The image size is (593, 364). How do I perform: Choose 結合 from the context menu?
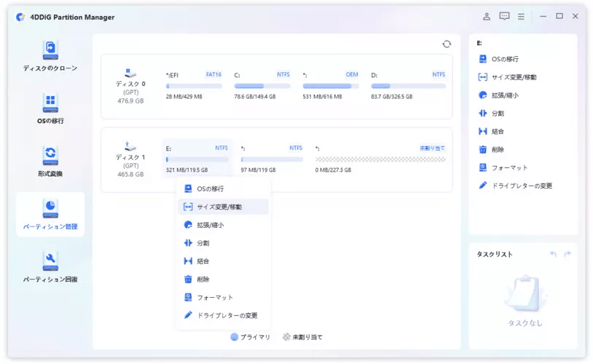(223, 261)
